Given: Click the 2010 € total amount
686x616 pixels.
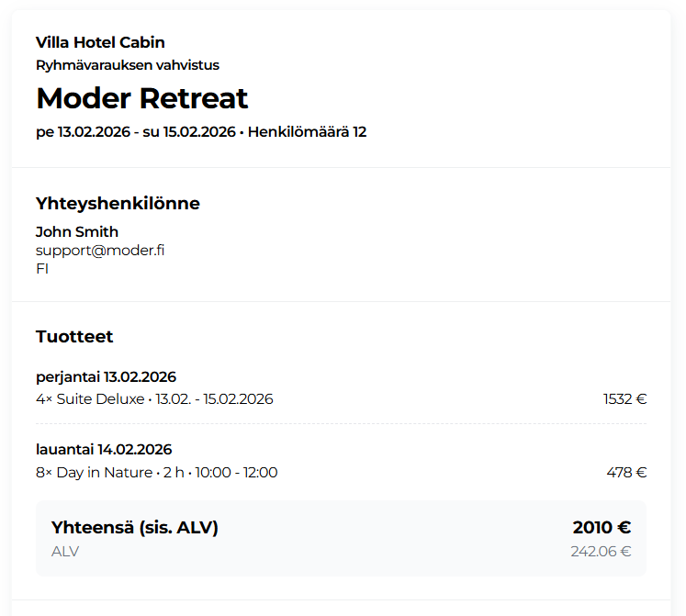Looking at the screenshot, I should point(602,527).
